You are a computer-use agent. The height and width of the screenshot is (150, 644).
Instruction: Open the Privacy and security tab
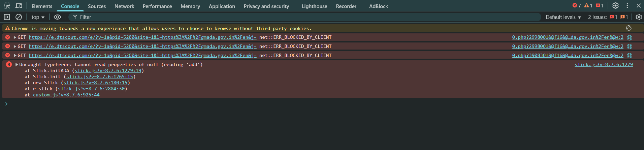pyautogui.click(x=266, y=6)
